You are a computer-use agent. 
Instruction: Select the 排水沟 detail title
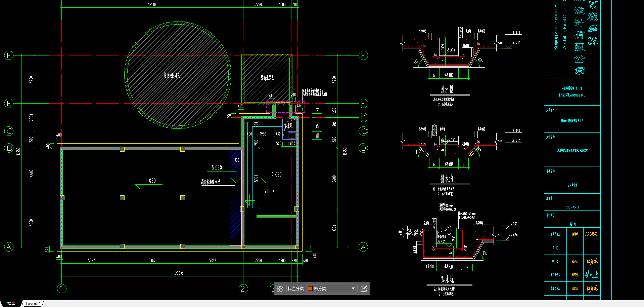pos(447,178)
